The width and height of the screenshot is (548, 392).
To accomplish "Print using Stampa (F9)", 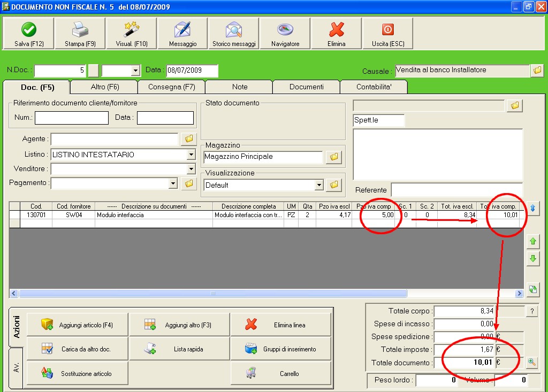I will [80, 34].
